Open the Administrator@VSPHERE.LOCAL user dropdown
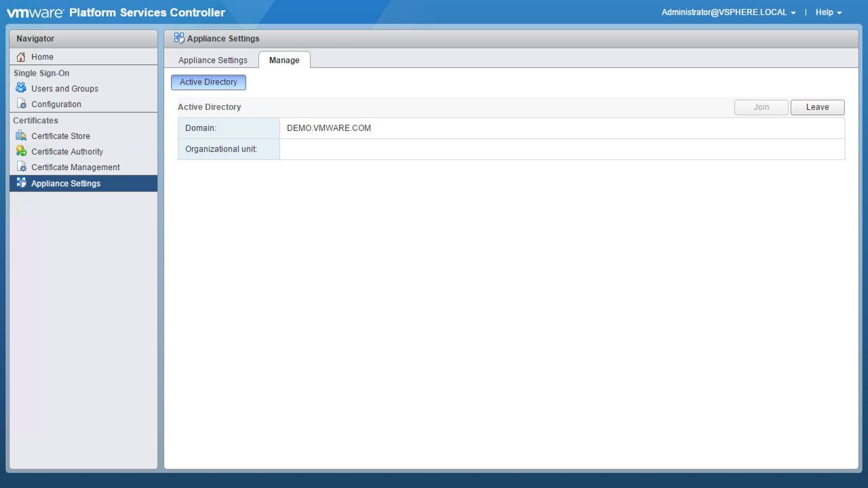This screenshot has width=868, height=488. tap(728, 12)
